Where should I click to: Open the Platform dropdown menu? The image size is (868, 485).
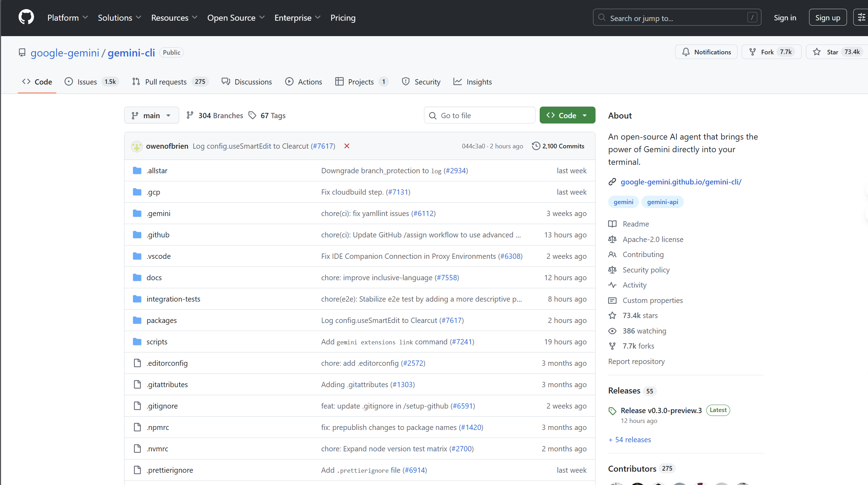(x=68, y=18)
